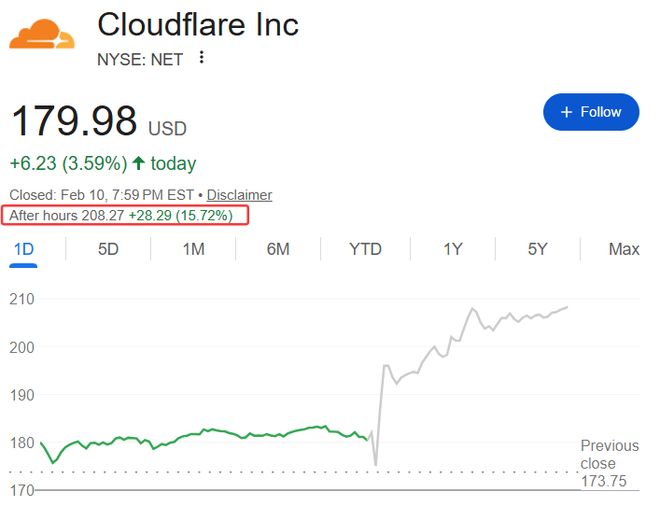This screenshot has width=660, height=520.
Task: Follow the Cloudflare stock
Action: tap(591, 112)
